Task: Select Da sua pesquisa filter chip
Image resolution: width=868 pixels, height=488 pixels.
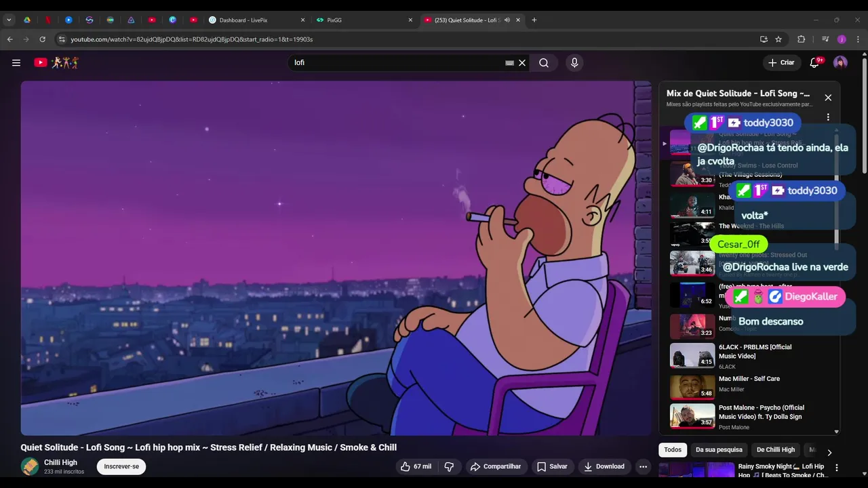Action: pyautogui.click(x=719, y=450)
